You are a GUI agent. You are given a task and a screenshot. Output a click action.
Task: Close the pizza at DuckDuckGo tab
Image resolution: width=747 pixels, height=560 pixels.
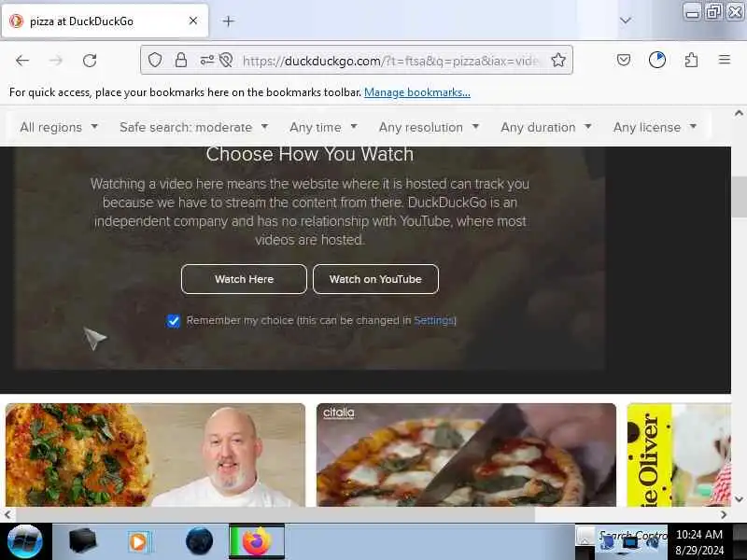(x=193, y=21)
